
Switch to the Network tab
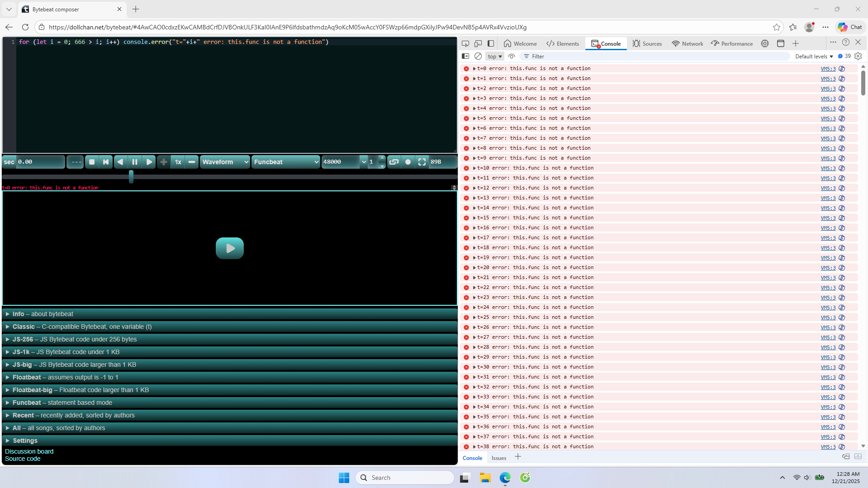pos(688,43)
